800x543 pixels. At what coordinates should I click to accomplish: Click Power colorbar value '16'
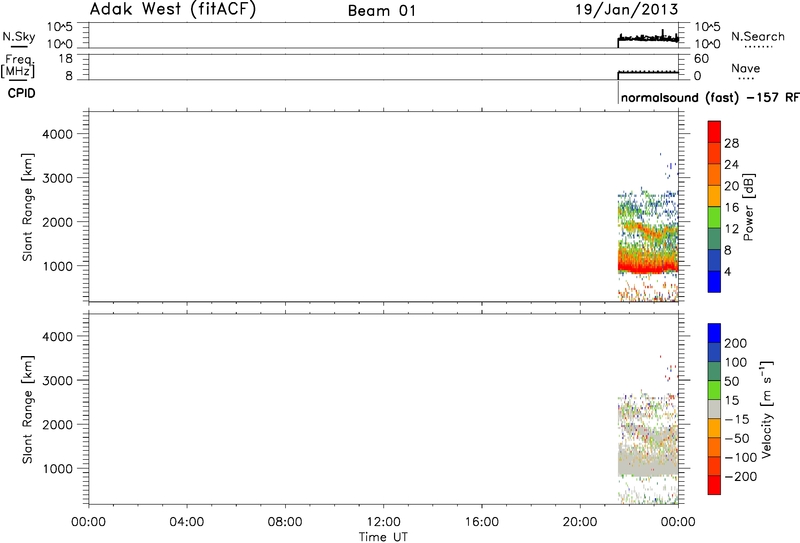(x=731, y=208)
